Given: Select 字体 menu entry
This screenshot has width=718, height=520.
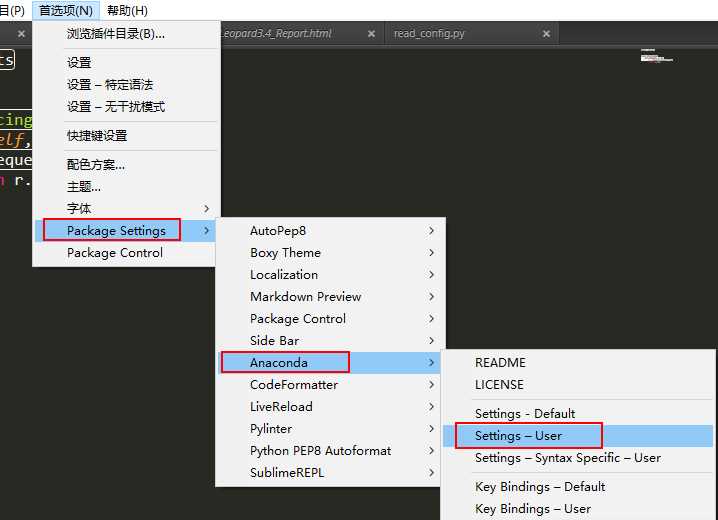Looking at the screenshot, I should pyautogui.click(x=125, y=209).
